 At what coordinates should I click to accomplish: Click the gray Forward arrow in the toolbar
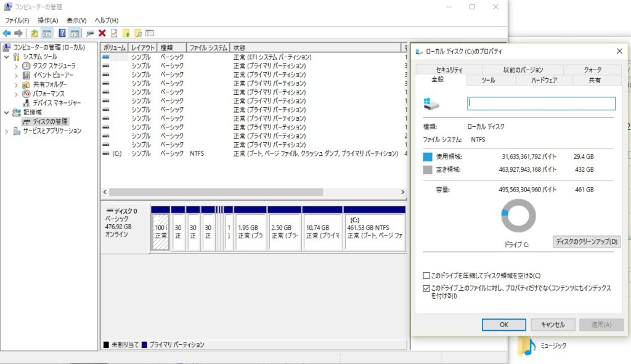coord(18,33)
